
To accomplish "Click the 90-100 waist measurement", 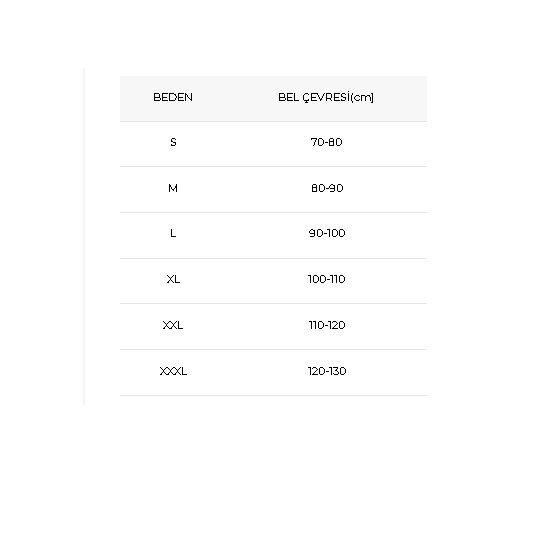I will [x=327, y=233].
